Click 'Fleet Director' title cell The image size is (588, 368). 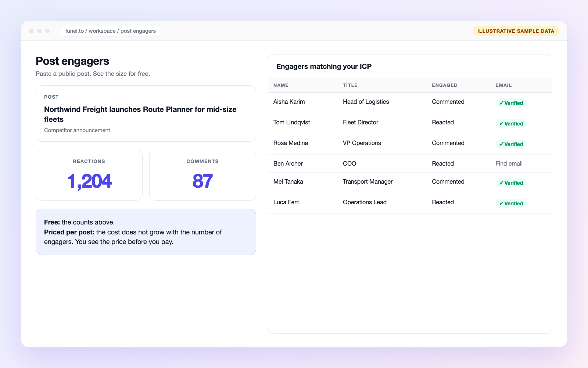[x=361, y=123]
